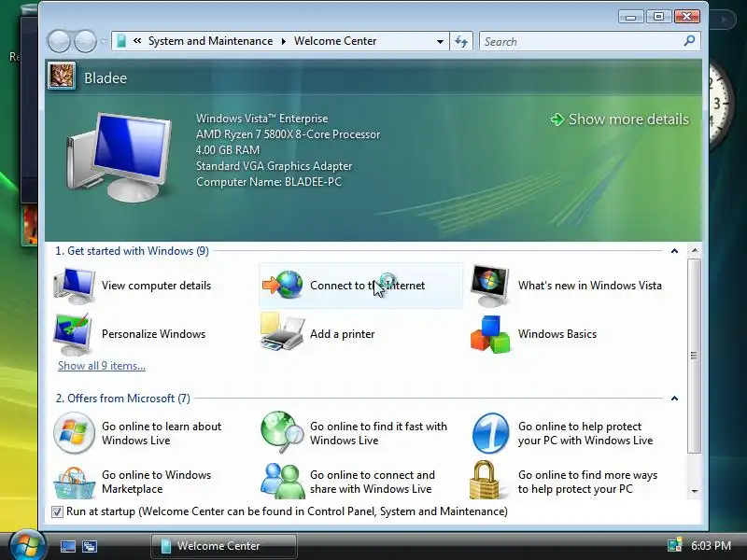Click the refresh button beside the address bar

coord(461,41)
